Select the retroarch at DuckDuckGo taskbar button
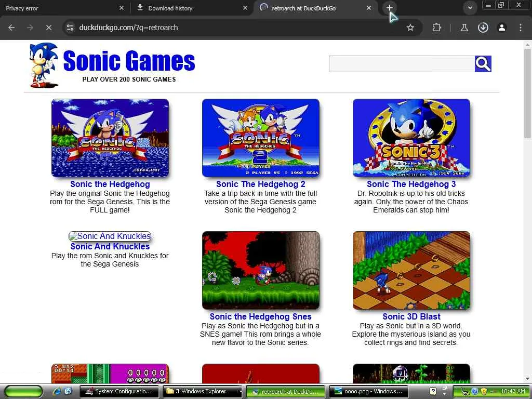 point(286,392)
